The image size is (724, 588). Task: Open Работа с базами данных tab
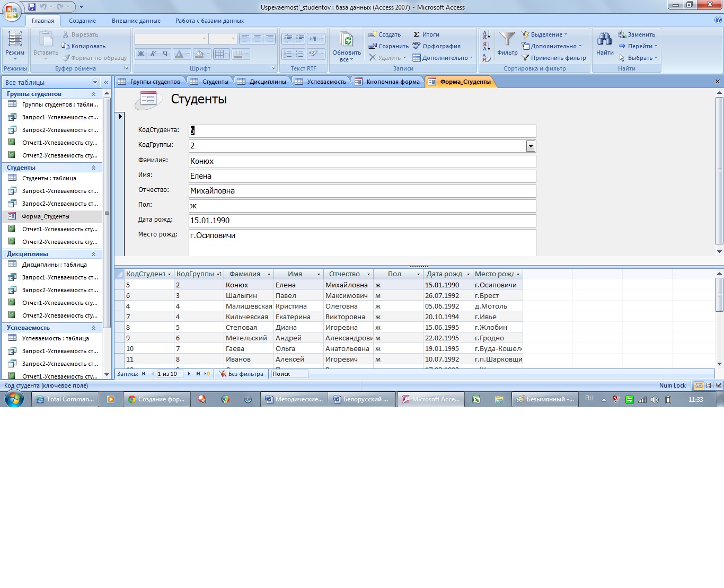[x=209, y=21]
